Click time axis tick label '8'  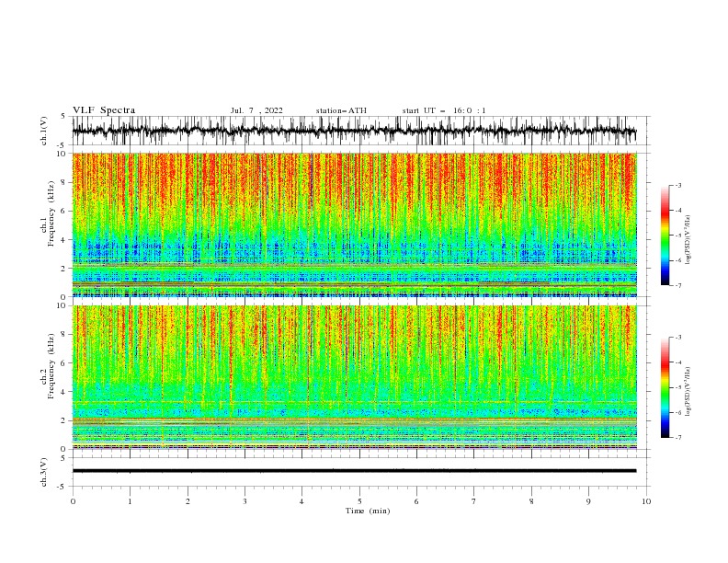pyautogui.click(x=531, y=501)
